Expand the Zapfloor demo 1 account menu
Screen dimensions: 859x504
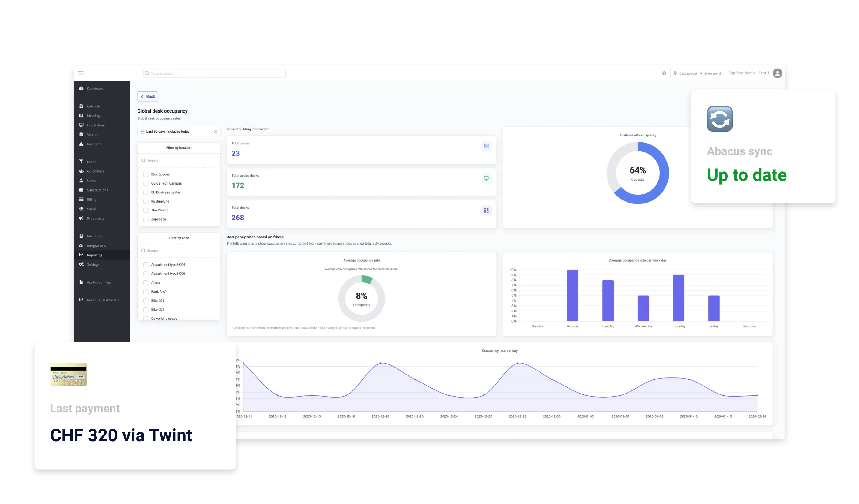tap(748, 73)
